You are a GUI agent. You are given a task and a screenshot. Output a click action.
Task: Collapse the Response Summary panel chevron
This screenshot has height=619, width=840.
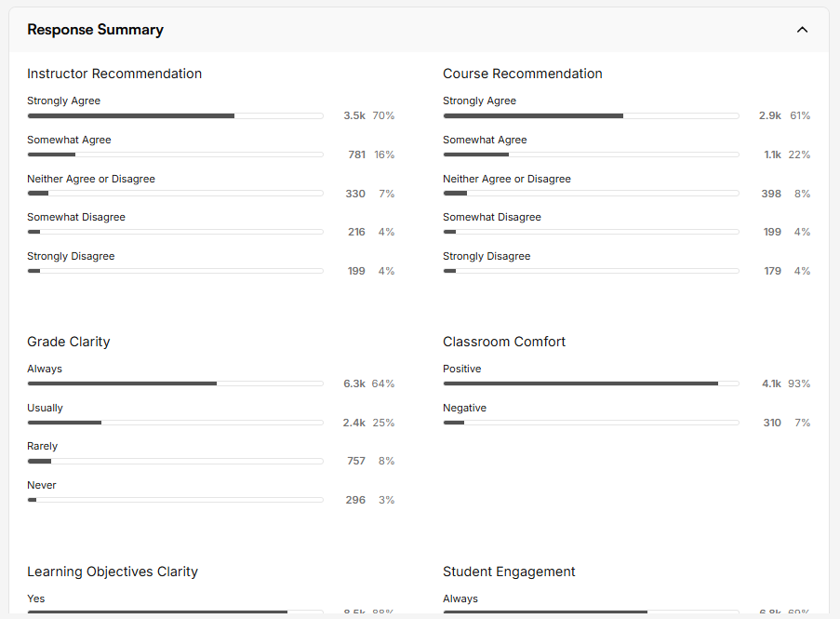click(802, 30)
